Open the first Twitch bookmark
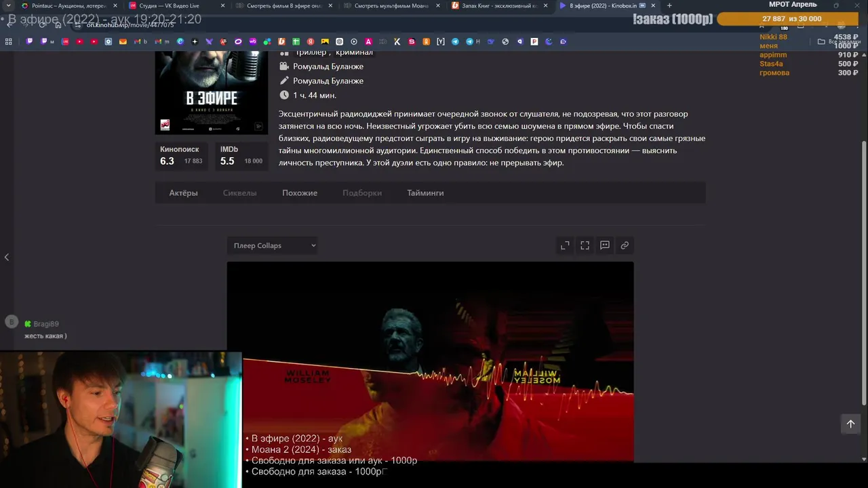The image size is (868, 488). (29, 41)
